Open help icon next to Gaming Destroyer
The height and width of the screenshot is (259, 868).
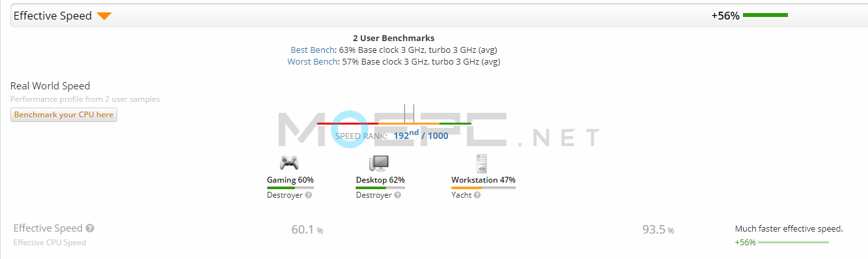(x=309, y=195)
